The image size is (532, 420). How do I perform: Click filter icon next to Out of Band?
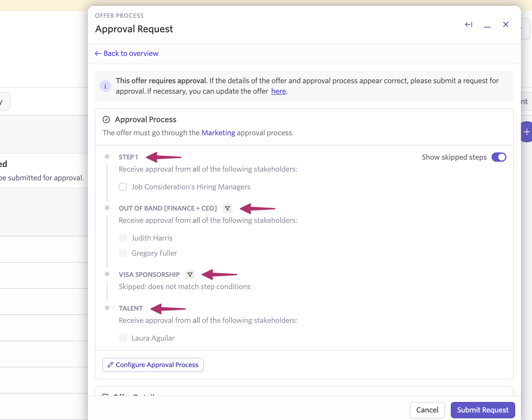tap(228, 208)
